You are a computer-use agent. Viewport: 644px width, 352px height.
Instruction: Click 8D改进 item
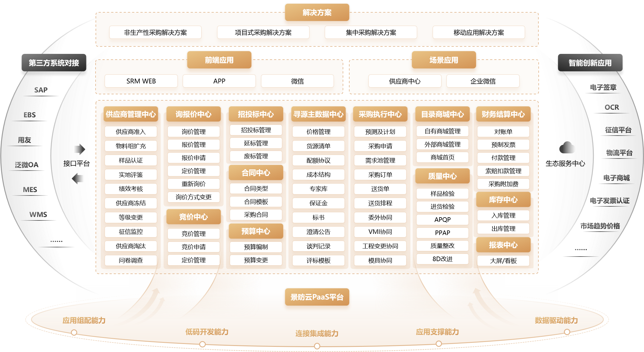[443, 259]
